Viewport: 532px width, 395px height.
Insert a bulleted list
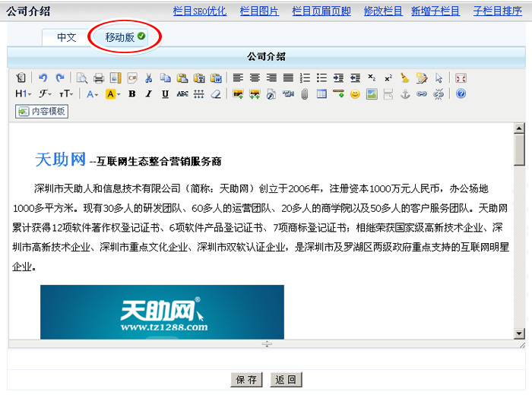[321, 78]
